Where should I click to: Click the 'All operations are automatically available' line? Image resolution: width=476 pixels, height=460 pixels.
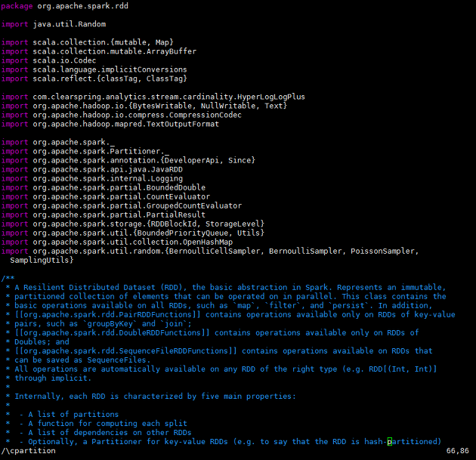(221, 370)
